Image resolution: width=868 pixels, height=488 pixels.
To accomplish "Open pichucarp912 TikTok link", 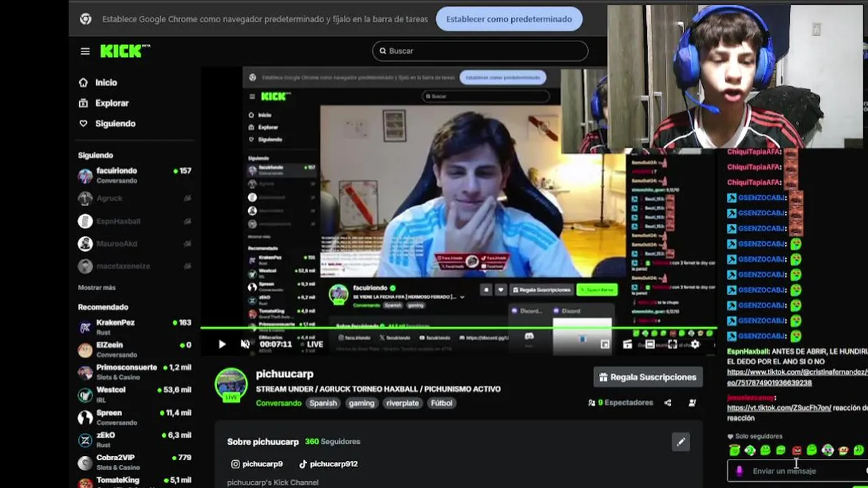I will (x=328, y=464).
